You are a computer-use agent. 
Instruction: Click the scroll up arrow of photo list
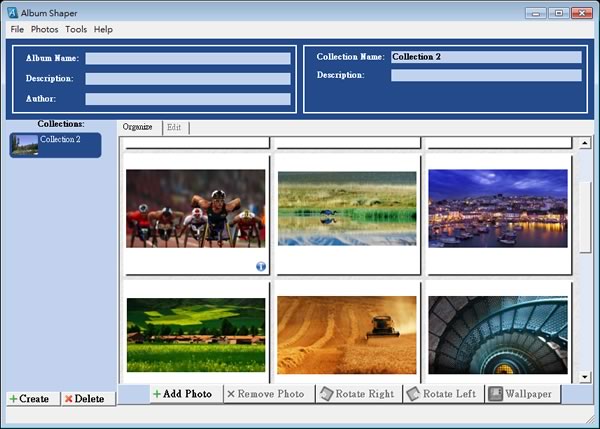585,143
